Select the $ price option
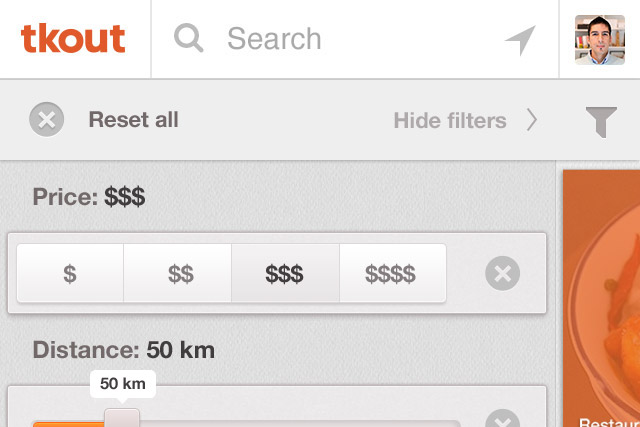The height and width of the screenshot is (427, 640). click(x=70, y=273)
